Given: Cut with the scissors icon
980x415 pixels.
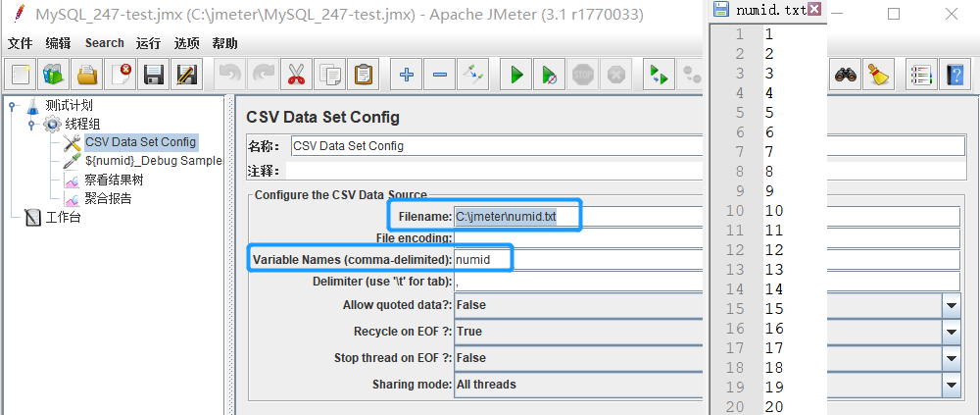Looking at the screenshot, I should click(296, 76).
